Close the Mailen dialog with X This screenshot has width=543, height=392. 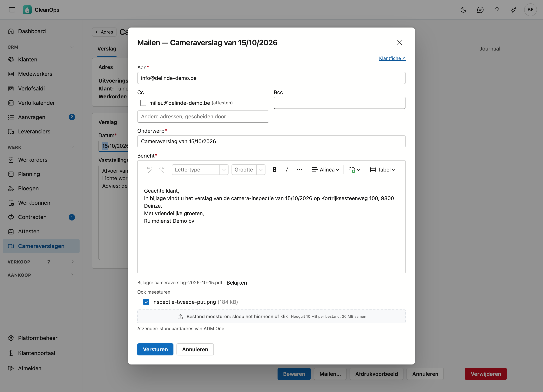tap(399, 43)
